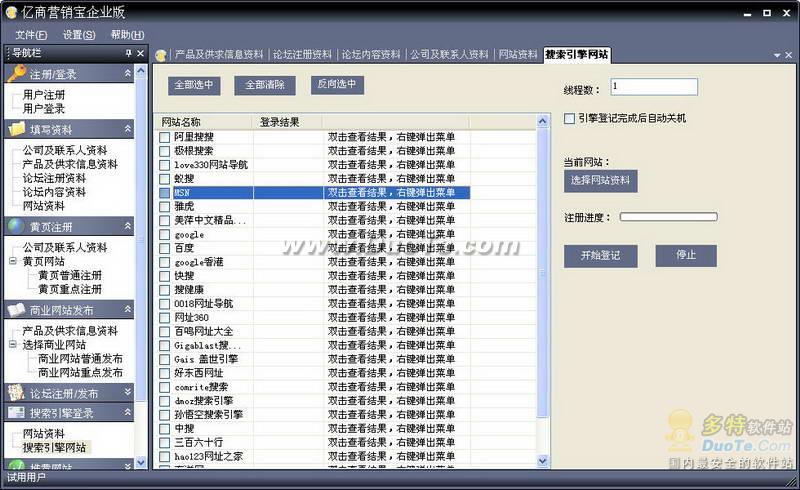Pin the 导航栏 panel with pushpin icon

pyautogui.click(x=128, y=53)
